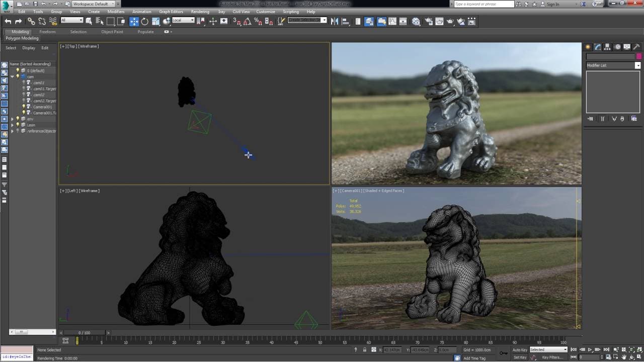
Task: Click the Select and Place tool
Action: click(167, 21)
